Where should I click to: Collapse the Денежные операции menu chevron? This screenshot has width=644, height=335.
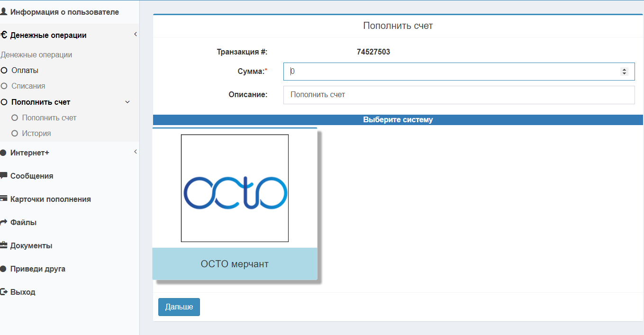(x=135, y=34)
